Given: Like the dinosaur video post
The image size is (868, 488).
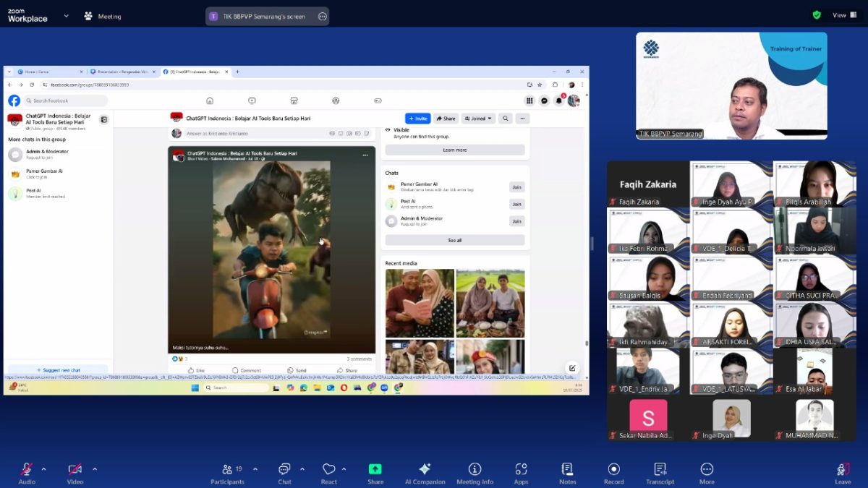Looking at the screenshot, I should (197, 370).
